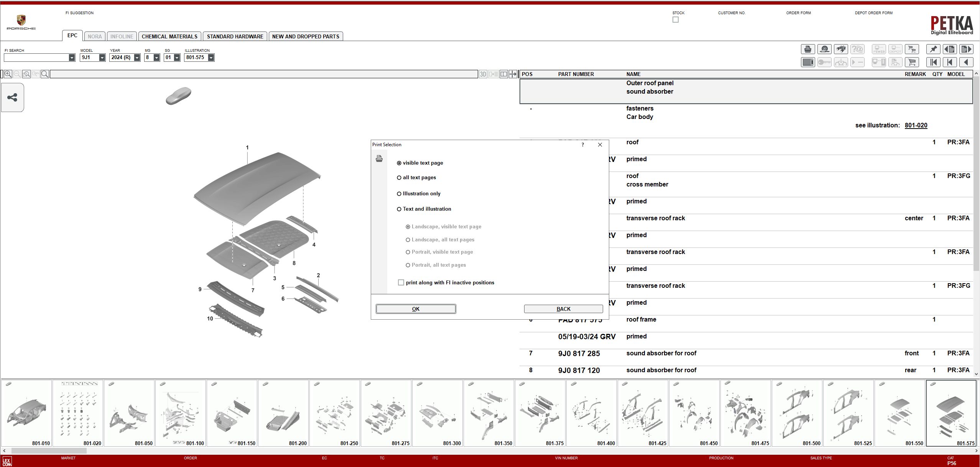
Task: Confirm print selection with OK
Action: [415, 309]
